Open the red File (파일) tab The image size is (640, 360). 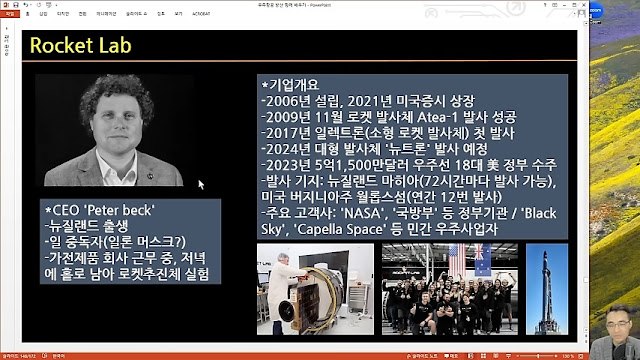point(10,14)
